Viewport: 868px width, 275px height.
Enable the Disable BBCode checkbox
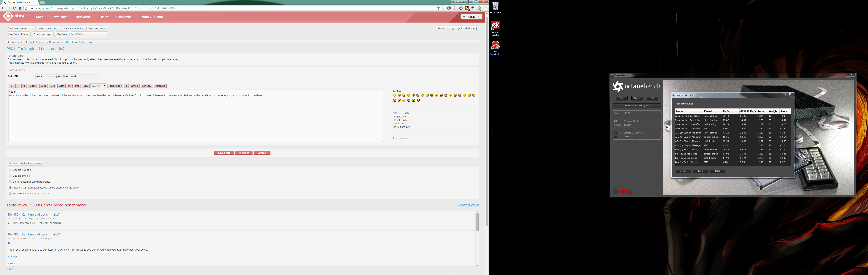pos(10,170)
